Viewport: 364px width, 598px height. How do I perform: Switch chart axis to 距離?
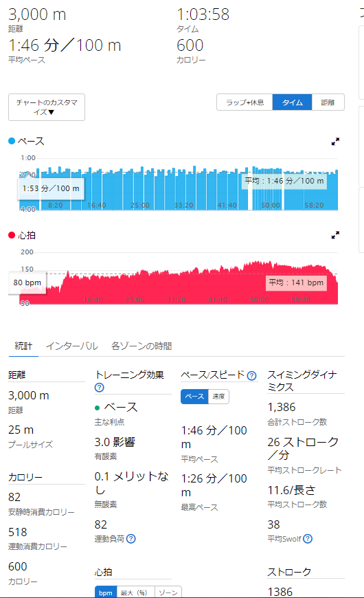tap(328, 102)
